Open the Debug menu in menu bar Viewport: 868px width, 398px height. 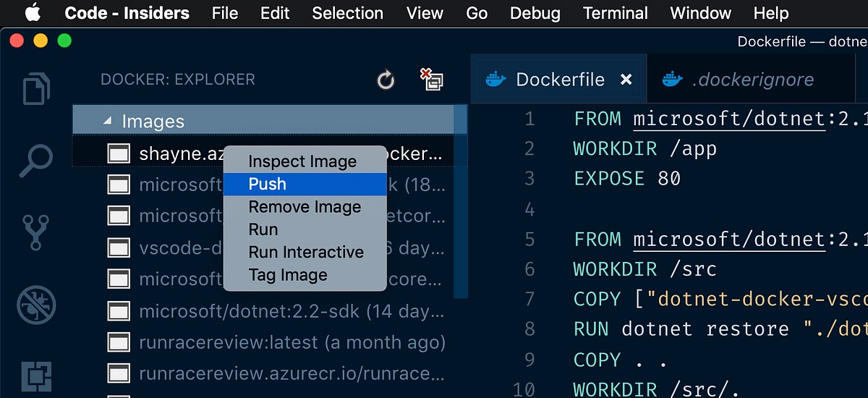(x=535, y=13)
